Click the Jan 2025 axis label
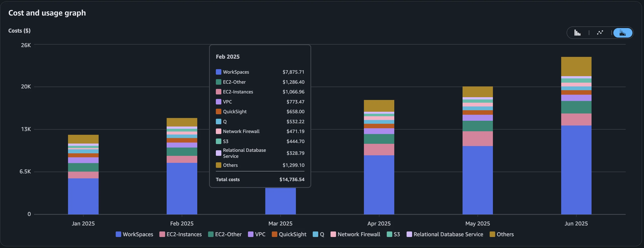 [x=83, y=223]
